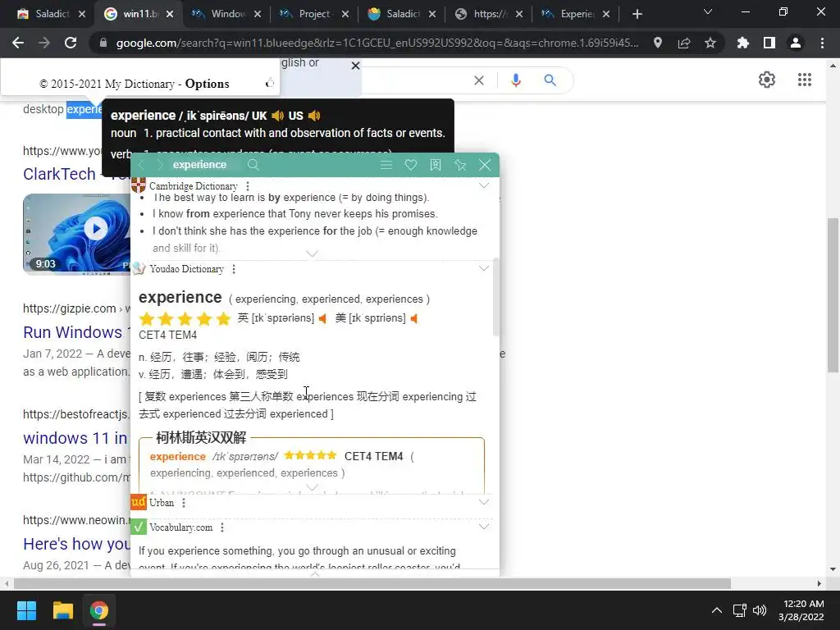Click the Google search magnifier button
The width and height of the screenshot is (840, 630).
tap(550, 80)
